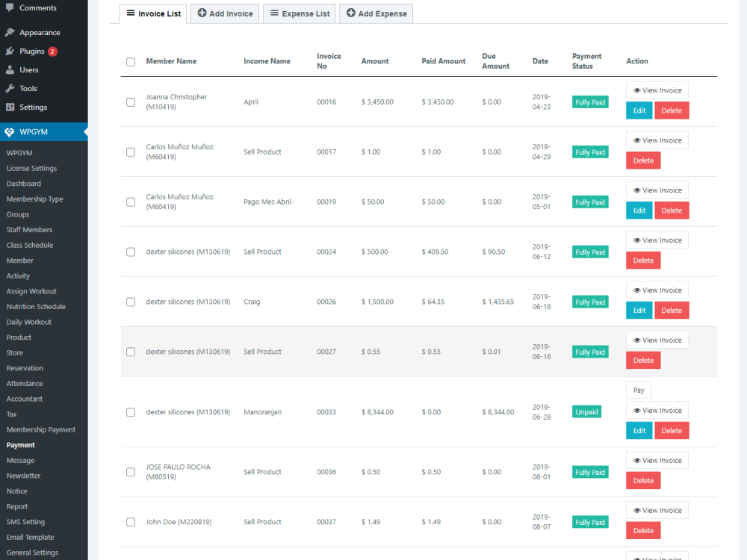Viewport: 747px width, 560px height.
Task: Click the Appearance paintbrush icon
Action: [x=10, y=32]
